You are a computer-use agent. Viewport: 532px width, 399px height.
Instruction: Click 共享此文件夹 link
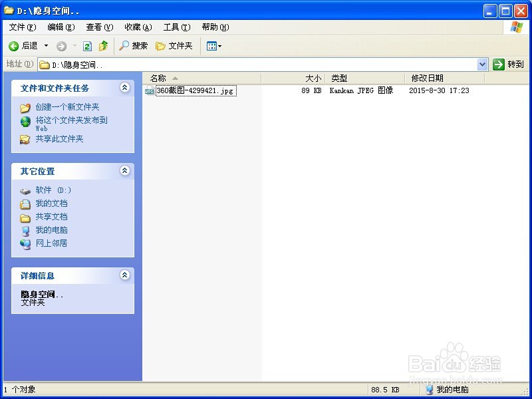tap(59, 139)
